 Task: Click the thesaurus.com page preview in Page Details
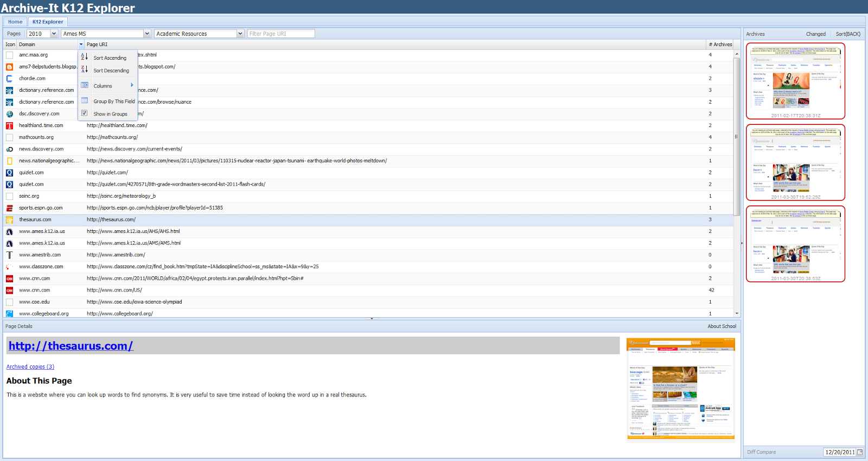pos(680,389)
